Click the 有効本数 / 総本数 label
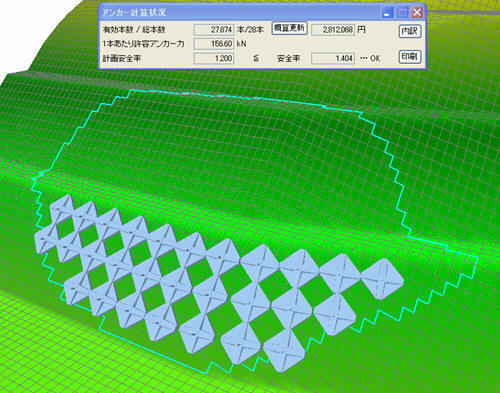Screen dimensions: 500x393 tap(134, 30)
